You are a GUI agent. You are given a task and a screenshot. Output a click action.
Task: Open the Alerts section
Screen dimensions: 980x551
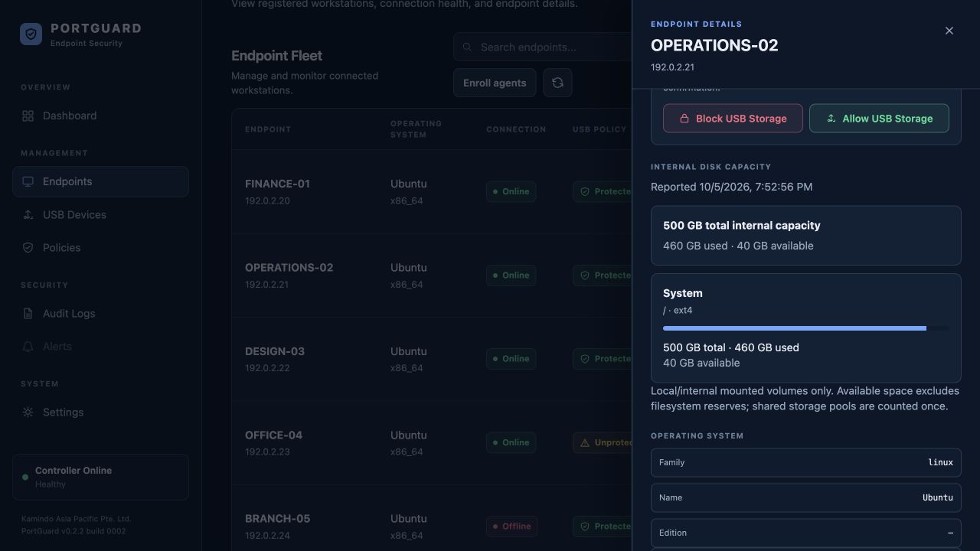(x=100, y=347)
